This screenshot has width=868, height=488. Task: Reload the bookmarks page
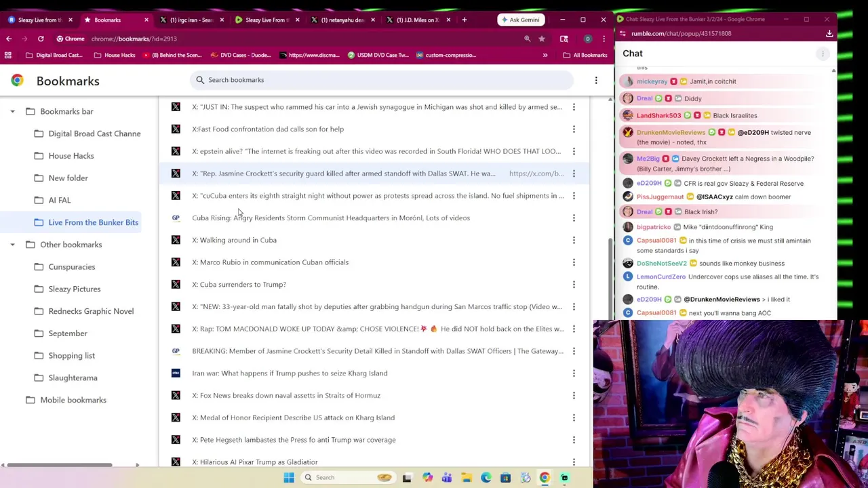click(41, 39)
